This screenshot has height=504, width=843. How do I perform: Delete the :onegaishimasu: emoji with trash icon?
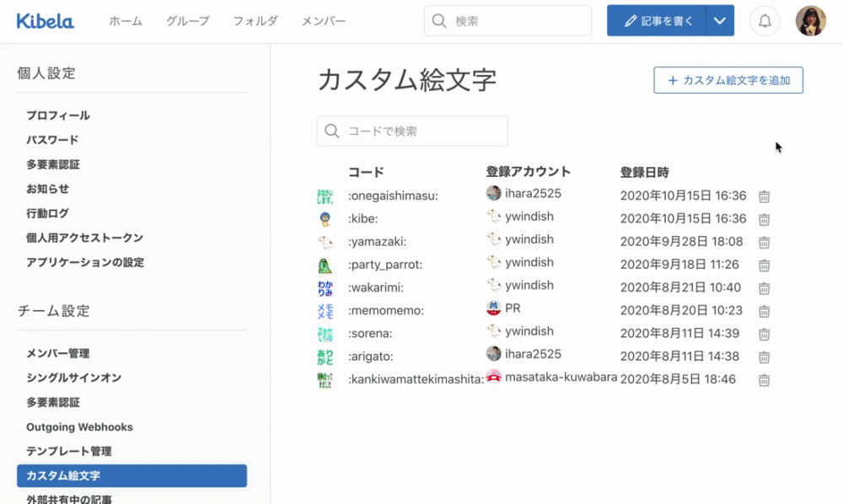tap(764, 196)
